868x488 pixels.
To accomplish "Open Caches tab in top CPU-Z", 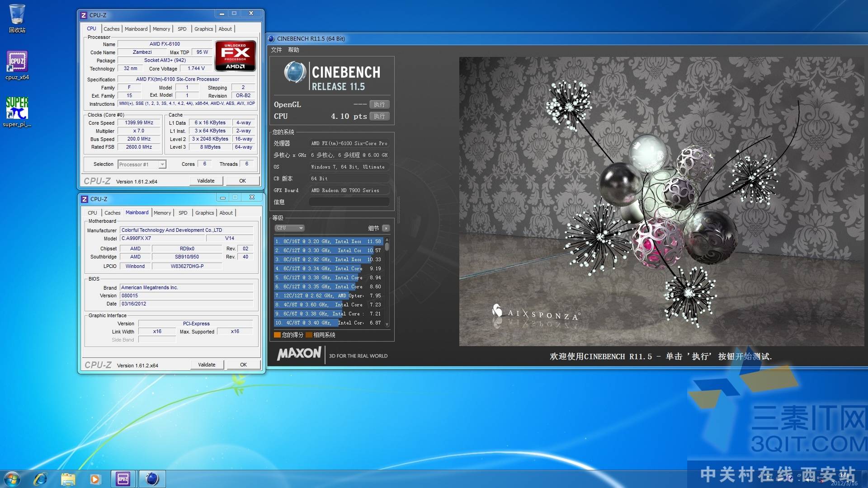I will (111, 29).
